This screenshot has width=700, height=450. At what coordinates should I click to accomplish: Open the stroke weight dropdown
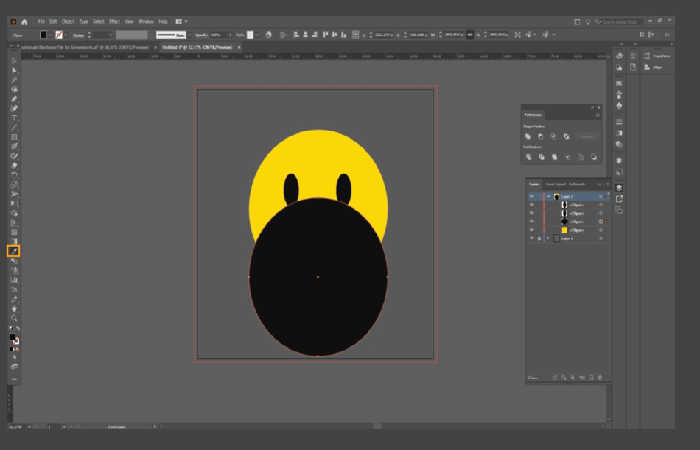[x=111, y=35]
